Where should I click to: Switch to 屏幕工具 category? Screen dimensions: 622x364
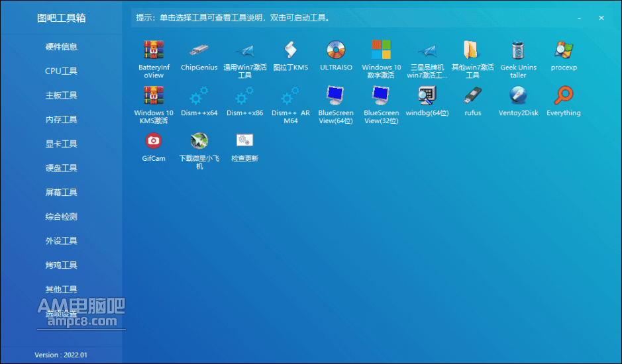pyautogui.click(x=61, y=193)
